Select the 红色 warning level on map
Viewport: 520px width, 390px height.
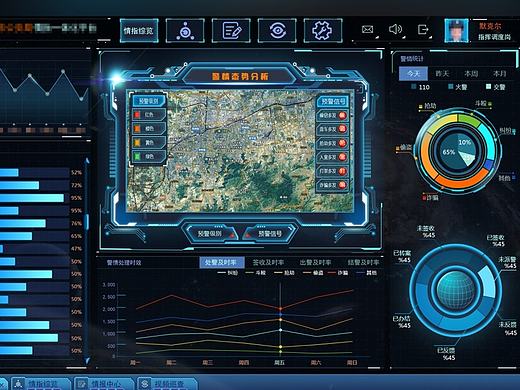(x=149, y=115)
